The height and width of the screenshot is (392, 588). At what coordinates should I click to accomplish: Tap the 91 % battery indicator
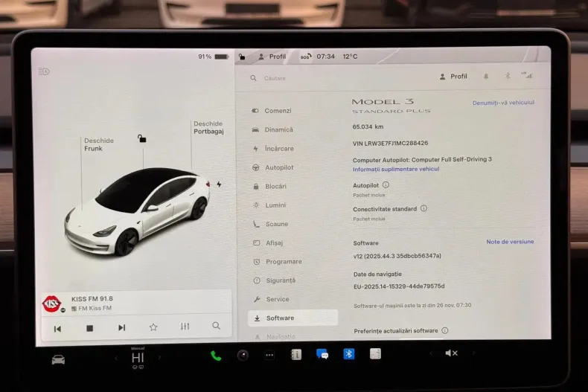[x=214, y=57]
